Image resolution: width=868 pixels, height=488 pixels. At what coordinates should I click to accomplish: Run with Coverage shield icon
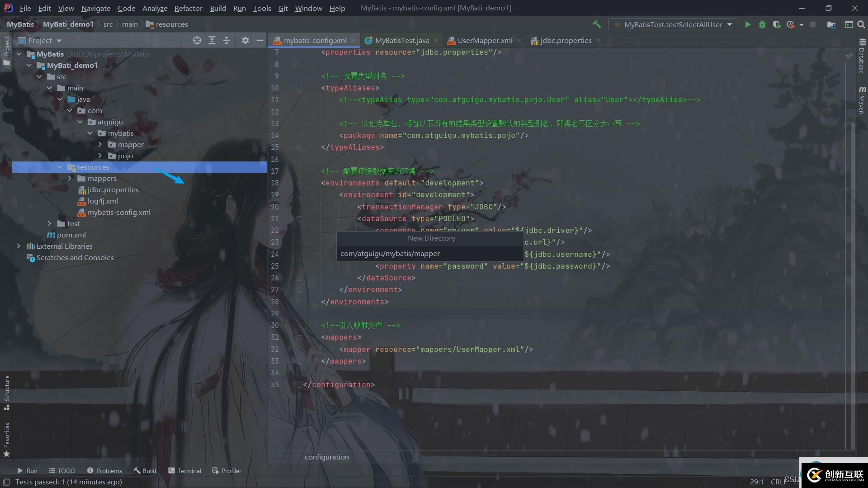point(777,24)
